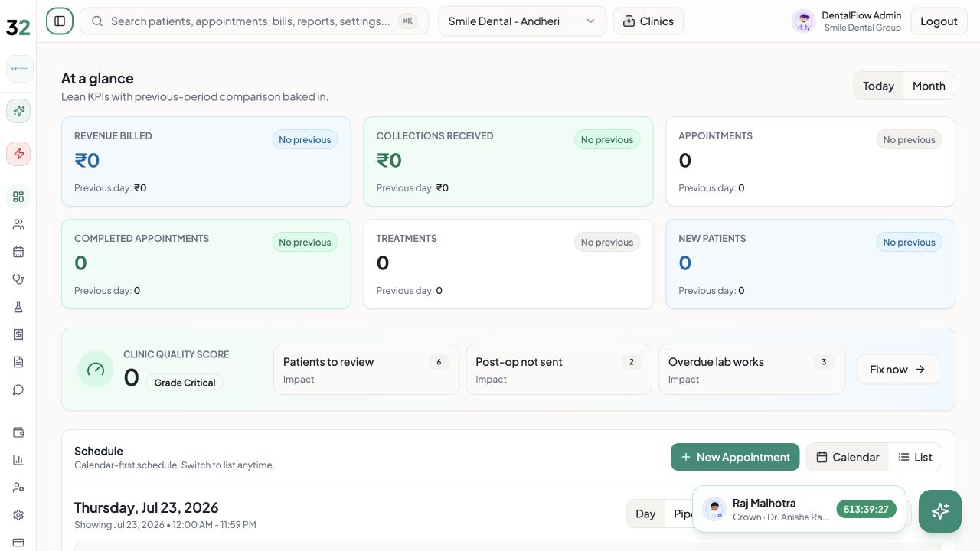Toggle the sidebar panel button
Viewport: 980px width, 551px height.
coord(60,21)
